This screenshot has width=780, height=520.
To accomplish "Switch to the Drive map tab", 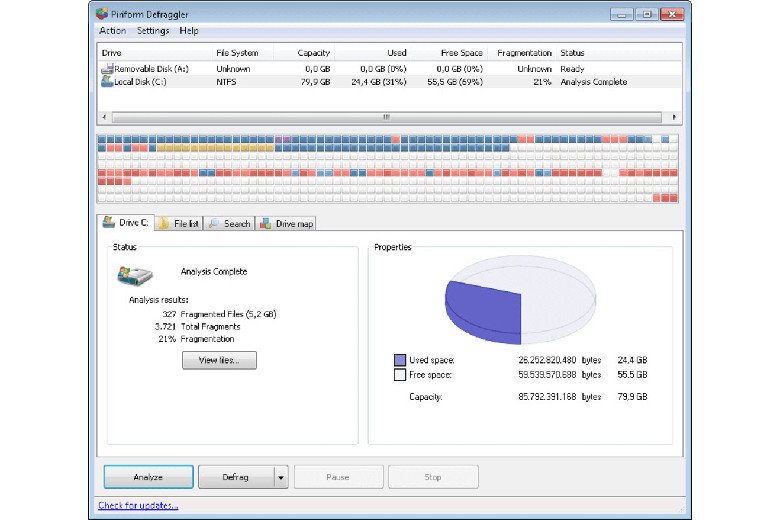I will pyautogui.click(x=286, y=224).
